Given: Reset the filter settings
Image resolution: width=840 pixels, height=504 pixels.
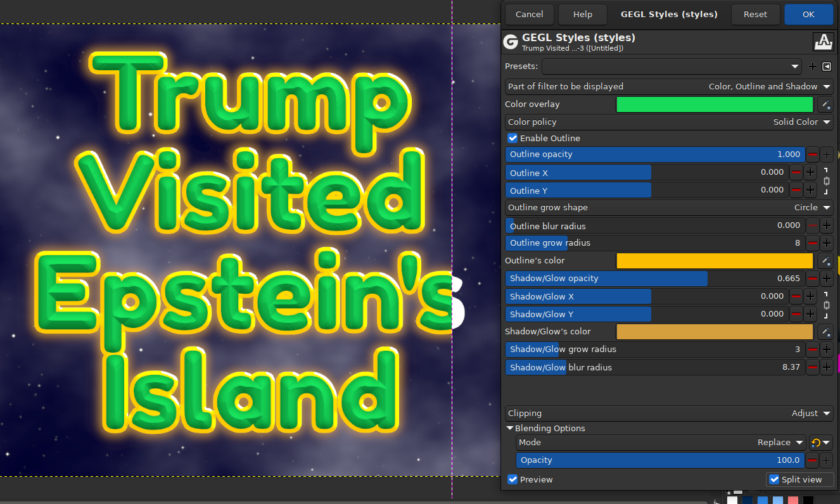Looking at the screenshot, I should [x=755, y=14].
